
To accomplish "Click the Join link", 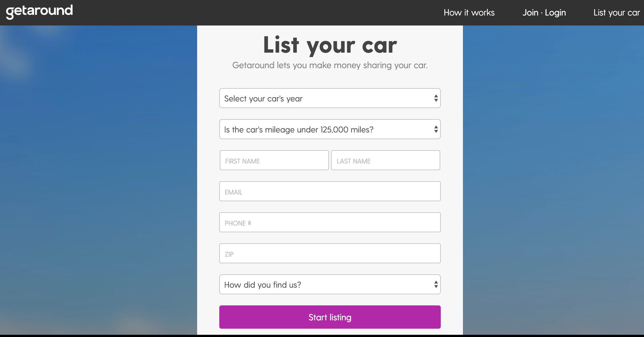I will pos(530,13).
